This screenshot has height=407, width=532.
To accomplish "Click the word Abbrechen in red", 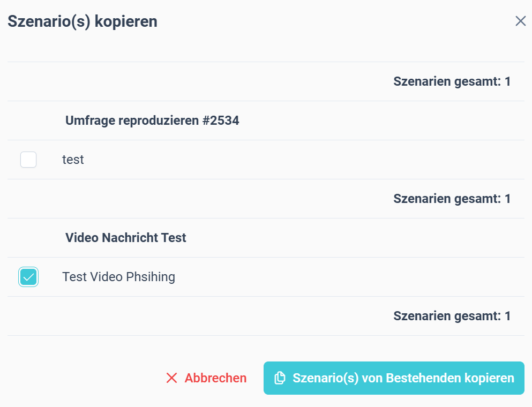I will [215, 378].
